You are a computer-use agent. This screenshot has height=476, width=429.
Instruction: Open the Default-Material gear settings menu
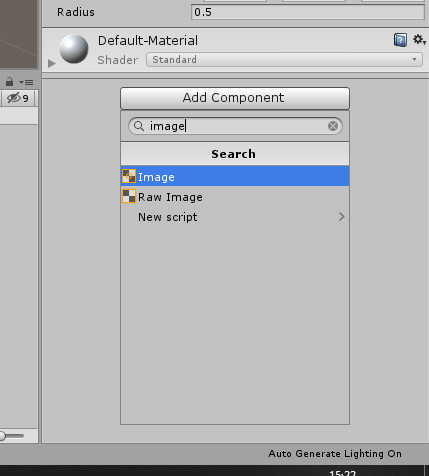(419, 40)
